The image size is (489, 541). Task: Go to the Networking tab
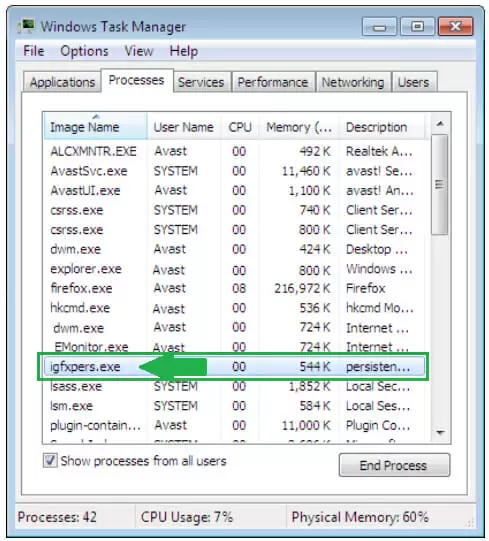pos(353,82)
